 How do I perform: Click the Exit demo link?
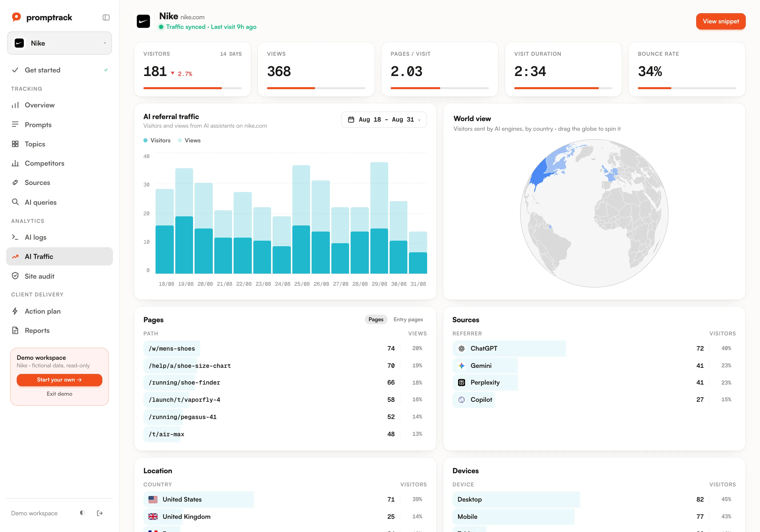tap(60, 394)
